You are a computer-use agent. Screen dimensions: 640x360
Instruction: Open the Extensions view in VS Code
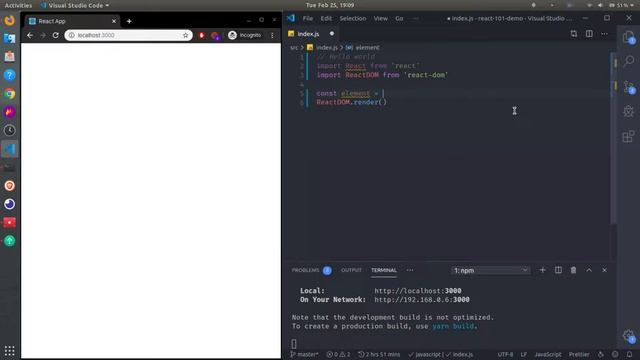tap(629, 136)
